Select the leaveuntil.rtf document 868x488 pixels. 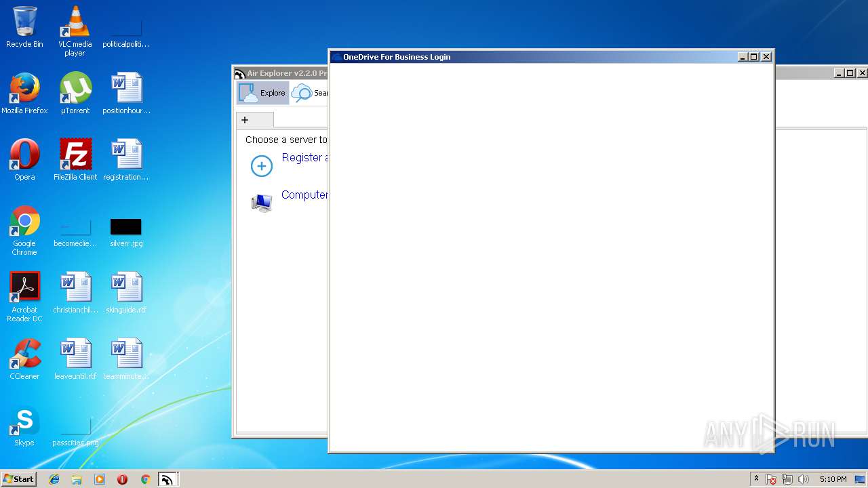click(75, 359)
